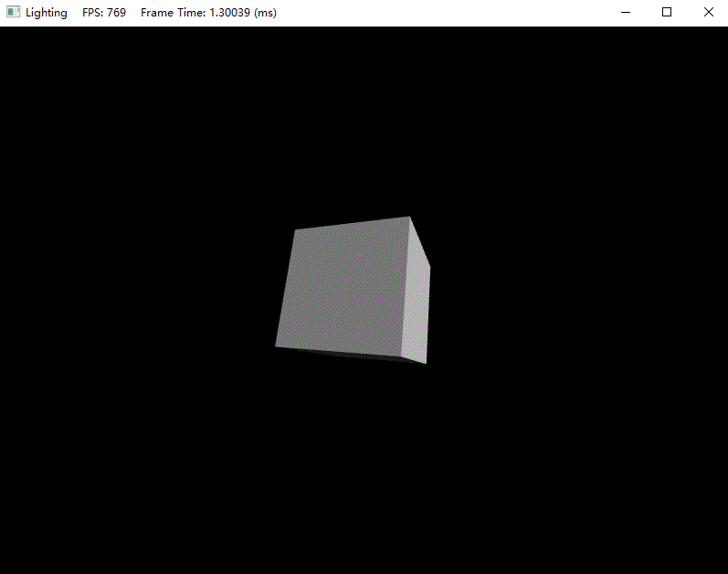Minimize the Lighting window

click(626, 13)
